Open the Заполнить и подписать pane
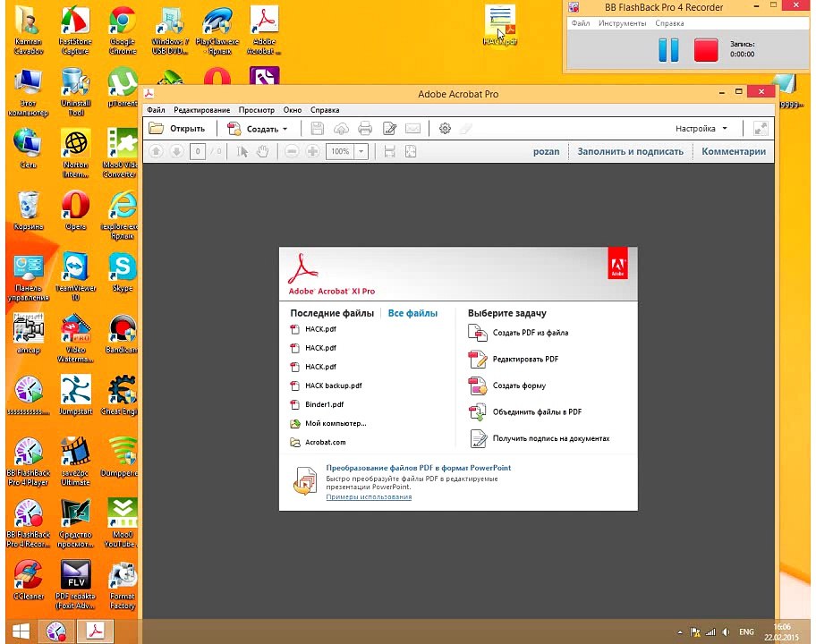The width and height of the screenshot is (816, 644). click(630, 151)
